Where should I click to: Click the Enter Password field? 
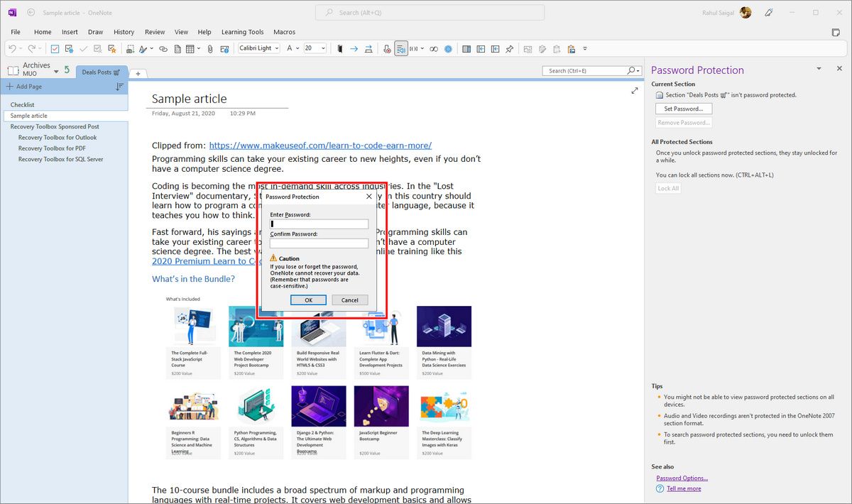(x=319, y=224)
